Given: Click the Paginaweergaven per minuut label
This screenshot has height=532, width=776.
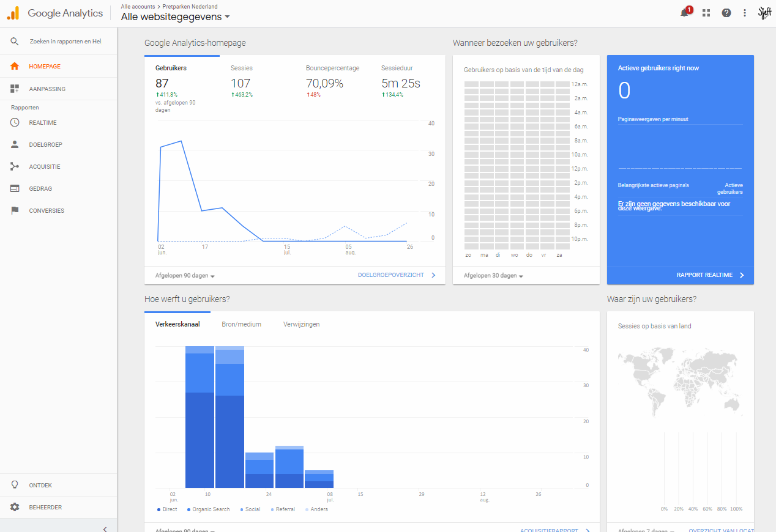Looking at the screenshot, I should [x=653, y=119].
